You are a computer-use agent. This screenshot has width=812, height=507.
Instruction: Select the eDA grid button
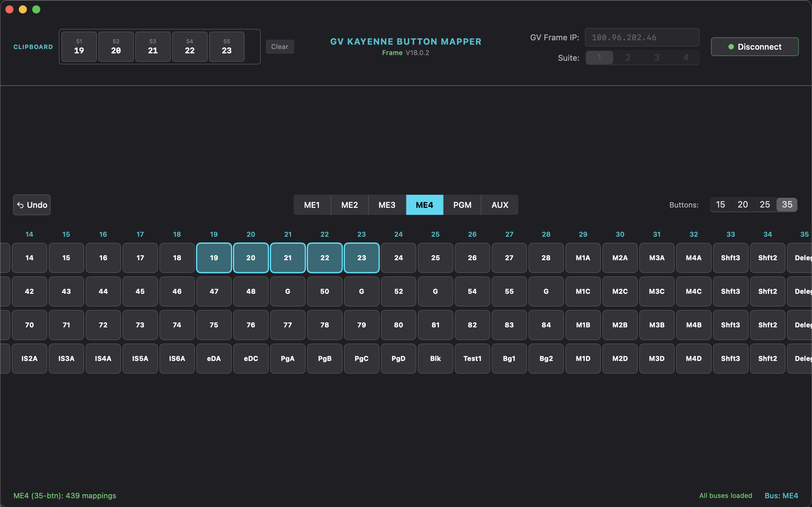[214, 358]
